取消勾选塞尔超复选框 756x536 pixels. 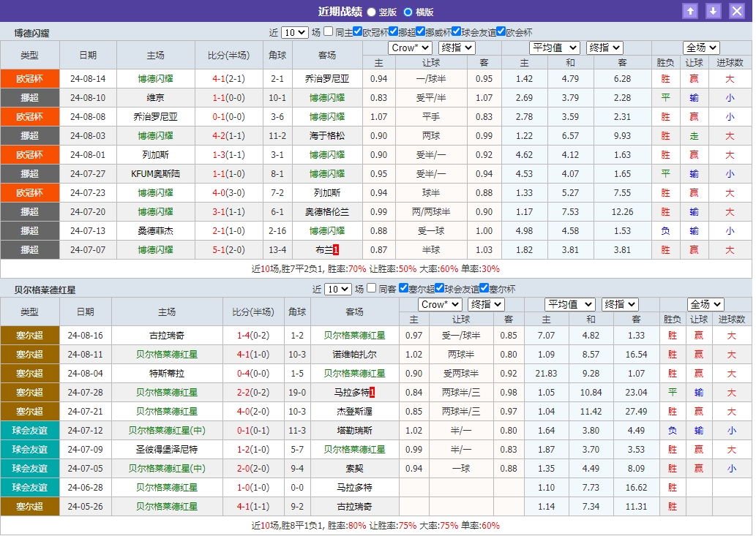pyautogui.click(x=403, y=289)
